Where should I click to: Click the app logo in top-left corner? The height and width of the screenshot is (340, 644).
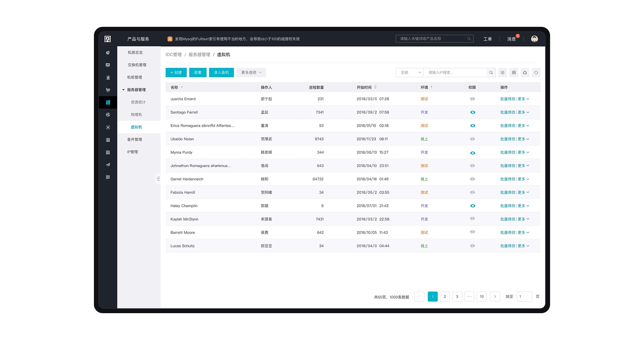108,39
